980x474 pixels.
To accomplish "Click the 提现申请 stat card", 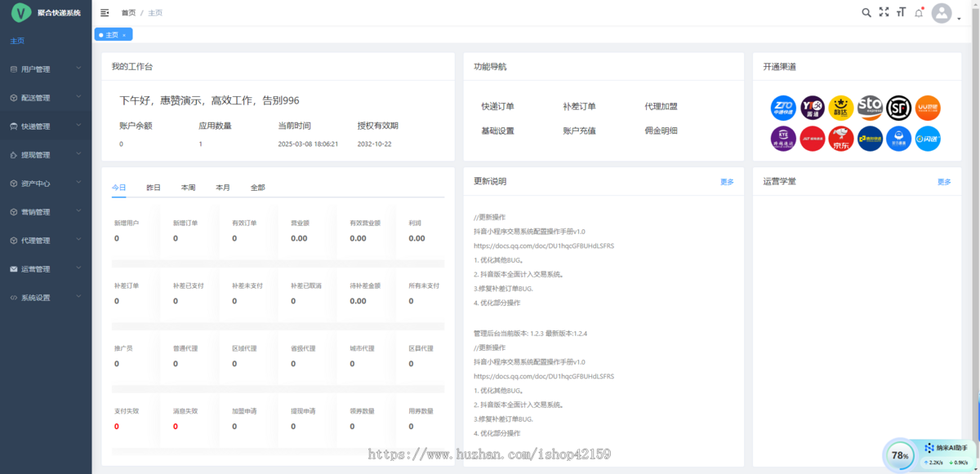I will tap(312, 419).
